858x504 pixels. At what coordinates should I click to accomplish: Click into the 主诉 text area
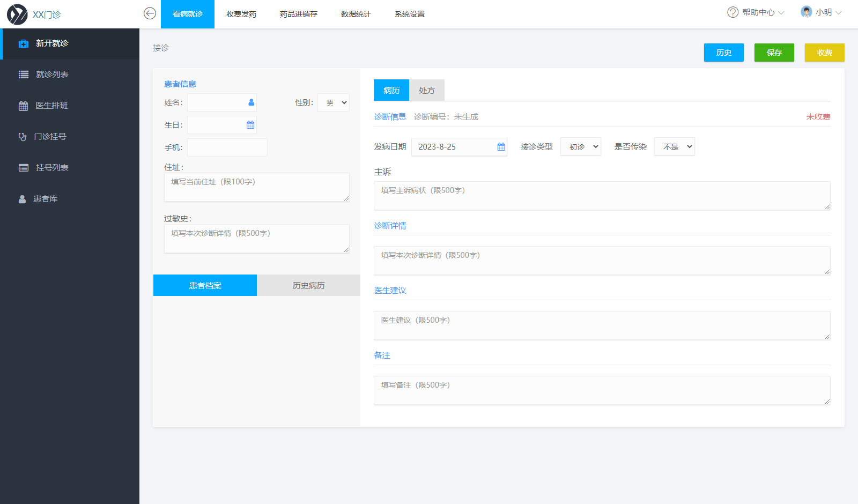click(x=602, y=196)
